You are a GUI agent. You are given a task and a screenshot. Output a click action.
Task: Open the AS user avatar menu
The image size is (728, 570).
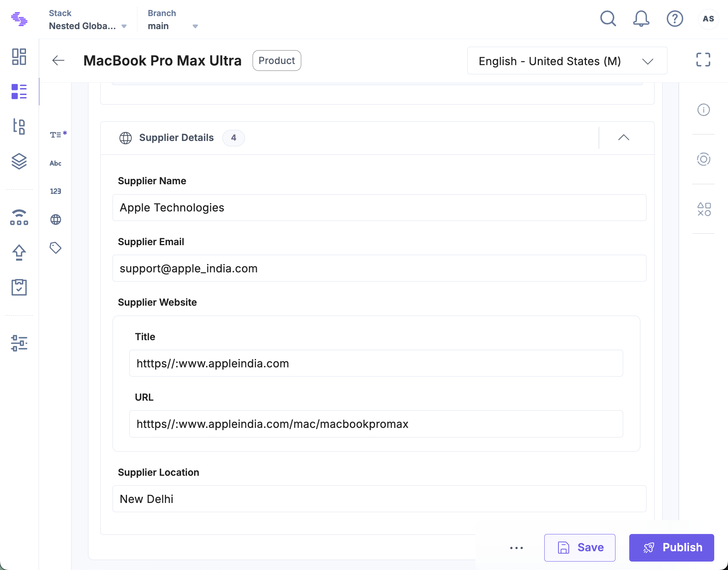(x=708, y=18)
